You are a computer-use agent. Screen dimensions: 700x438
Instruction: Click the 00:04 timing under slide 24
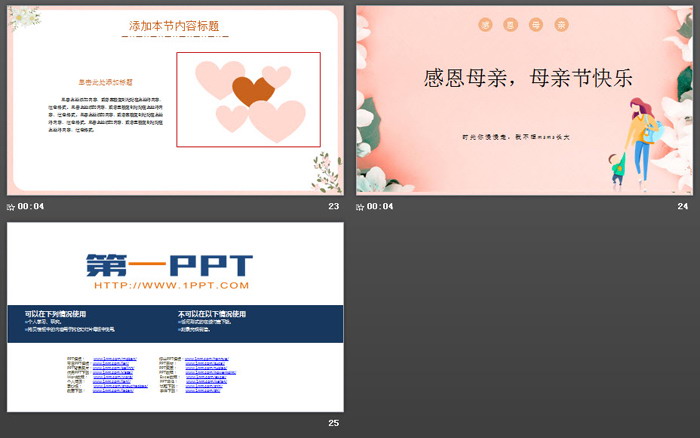click(380, 206)
